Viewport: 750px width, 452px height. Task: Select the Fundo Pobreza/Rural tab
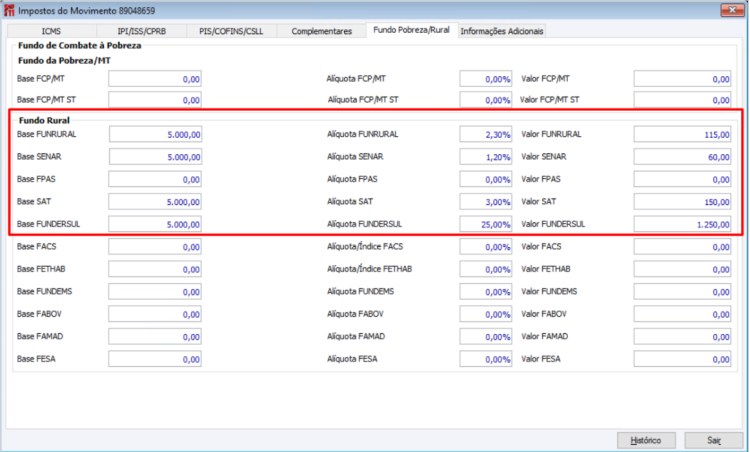pyautogui.click(x=411, y=30)
